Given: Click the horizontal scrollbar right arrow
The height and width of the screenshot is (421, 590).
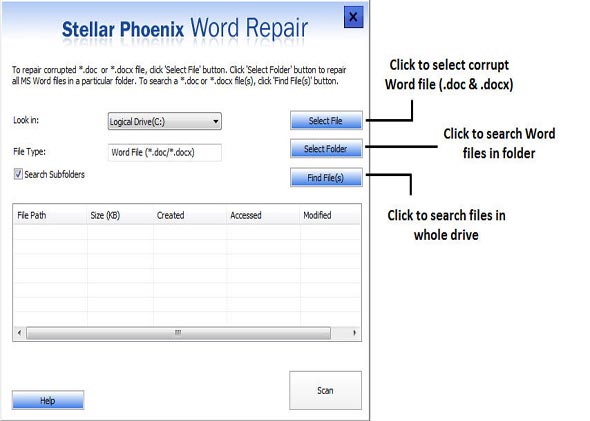Looking at the screenshot, I should pos(354,333).
